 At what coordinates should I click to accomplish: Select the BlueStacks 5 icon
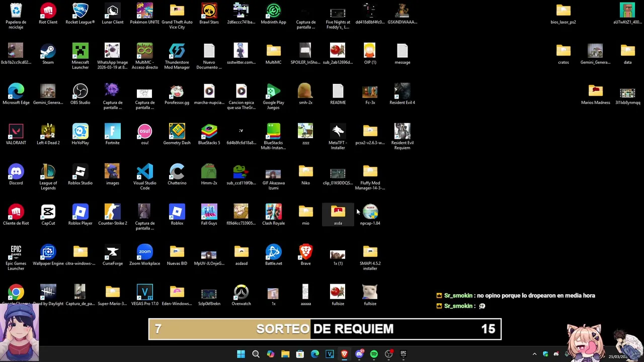tap(209, 132)
